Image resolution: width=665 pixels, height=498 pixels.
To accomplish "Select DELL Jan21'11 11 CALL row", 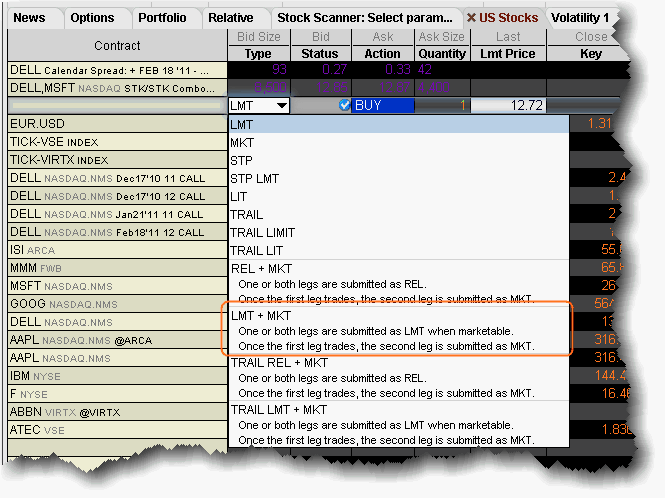I will (x=117, y=214).
